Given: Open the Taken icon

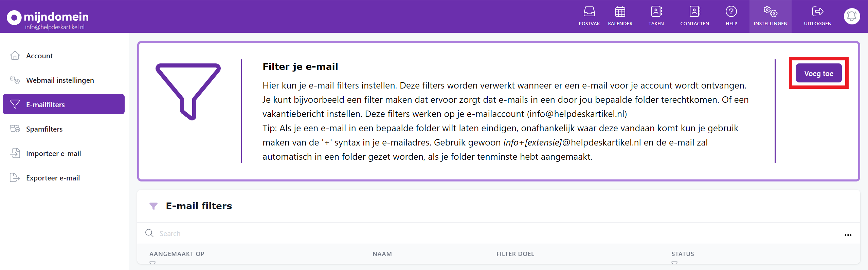Looking at the screenshot, I should tap(656, 11).
